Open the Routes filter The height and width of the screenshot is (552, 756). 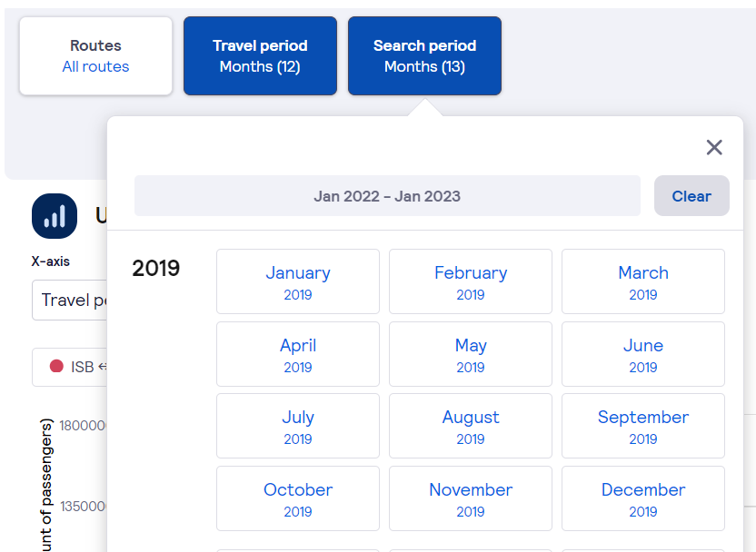point(96,56)
